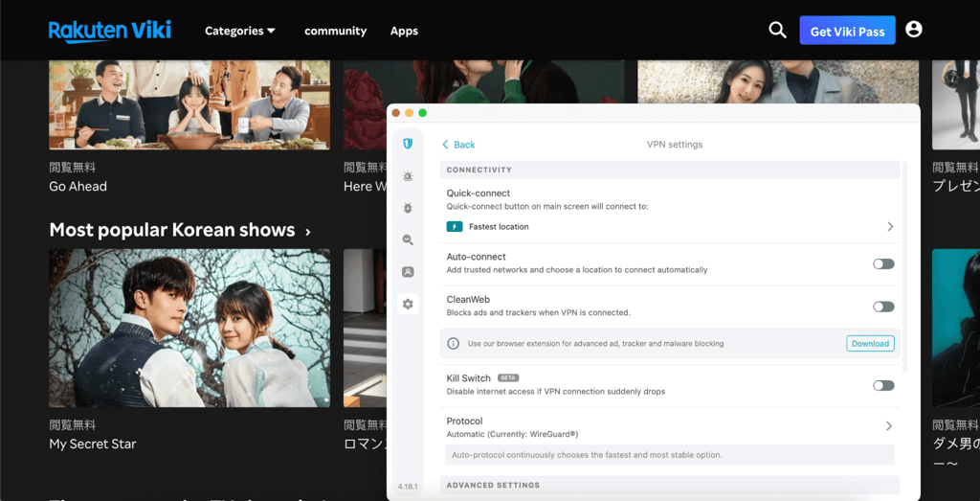Click the Automatic (Currently: WireGuard) text
The height and width of the screenshot is (501, 980).
512,434
